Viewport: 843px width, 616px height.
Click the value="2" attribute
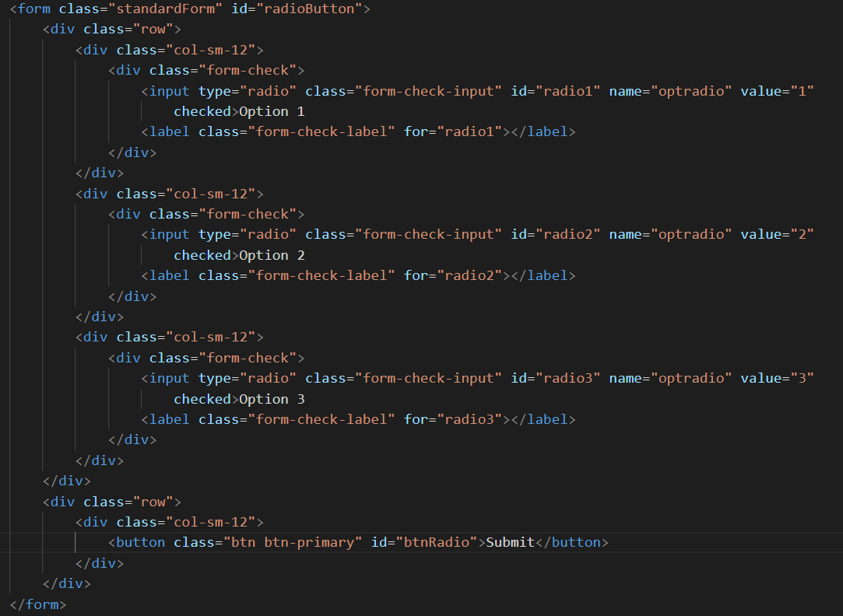(777, 234)
